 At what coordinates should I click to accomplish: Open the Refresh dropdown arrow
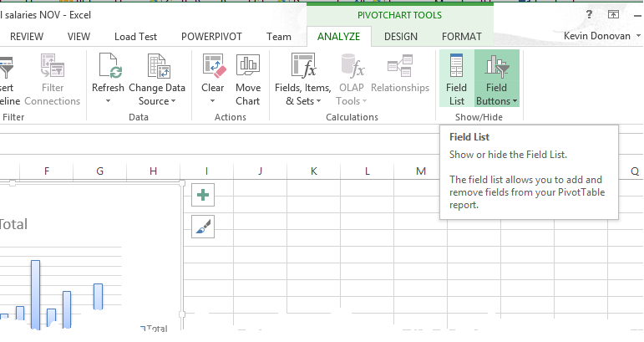[108, 101]
